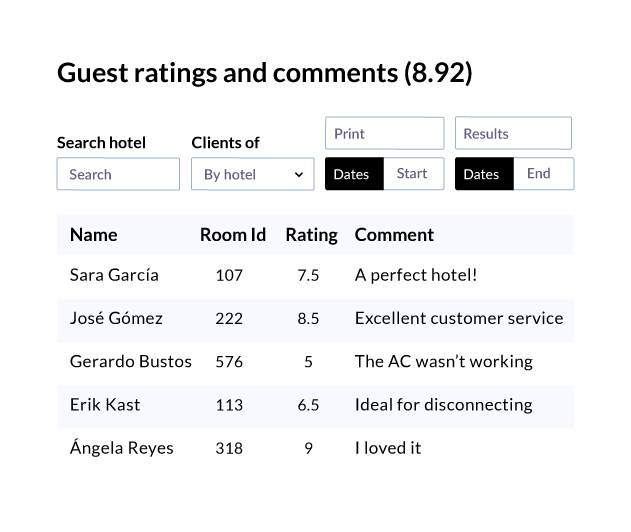Select the Start date field
This screenshot has height=532, width=631.
click(x=414, y=174)
